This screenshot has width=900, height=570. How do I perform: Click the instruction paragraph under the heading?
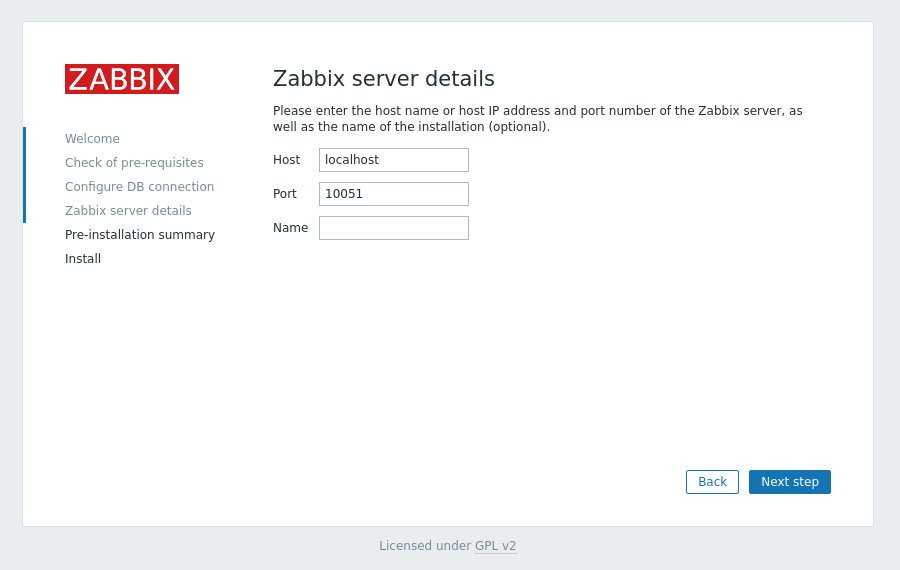(x=537, y=119)
